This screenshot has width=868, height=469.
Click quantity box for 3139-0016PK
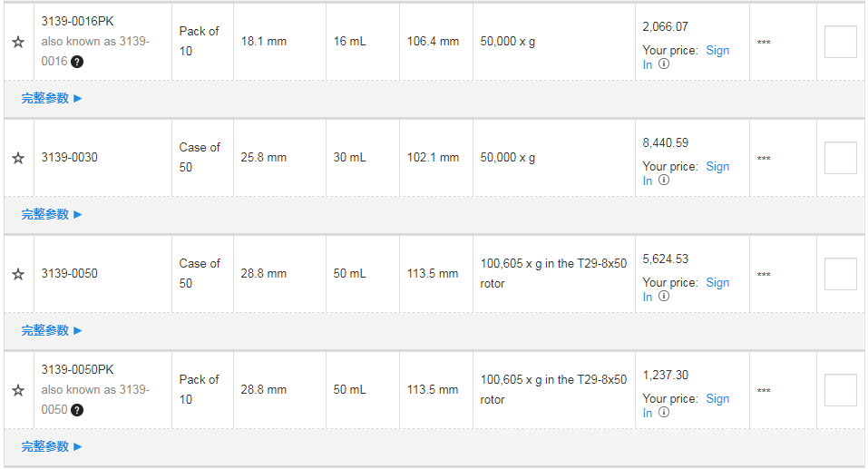click(840, 42)
